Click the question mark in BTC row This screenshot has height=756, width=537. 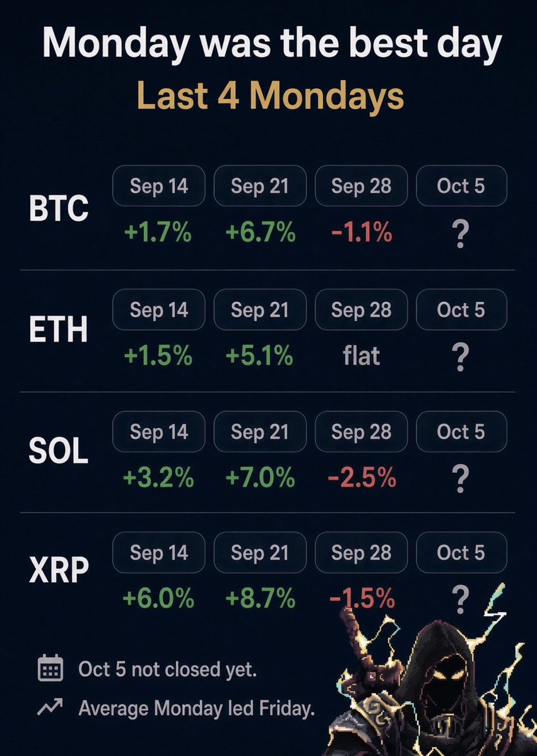461,234
